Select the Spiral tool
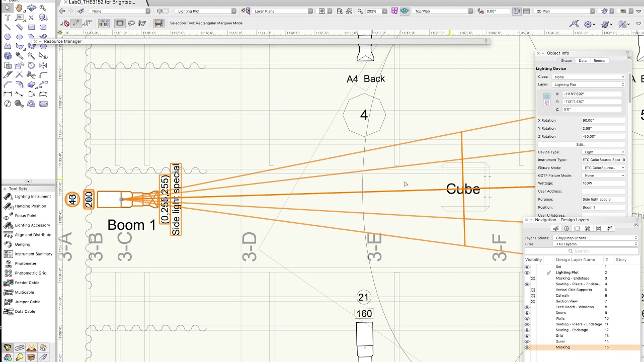The image size is (644, 362). (8, 56)
